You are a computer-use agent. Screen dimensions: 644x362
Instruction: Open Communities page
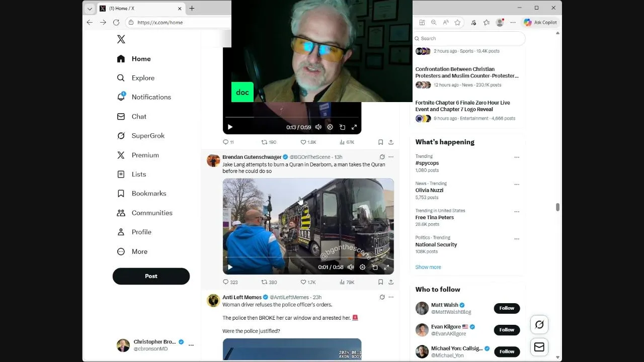click(144, 213)
